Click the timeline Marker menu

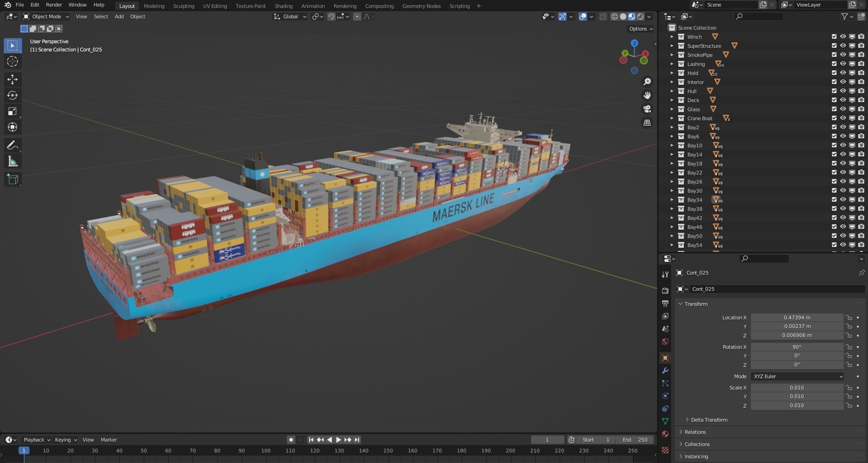[x=108, y=440]
